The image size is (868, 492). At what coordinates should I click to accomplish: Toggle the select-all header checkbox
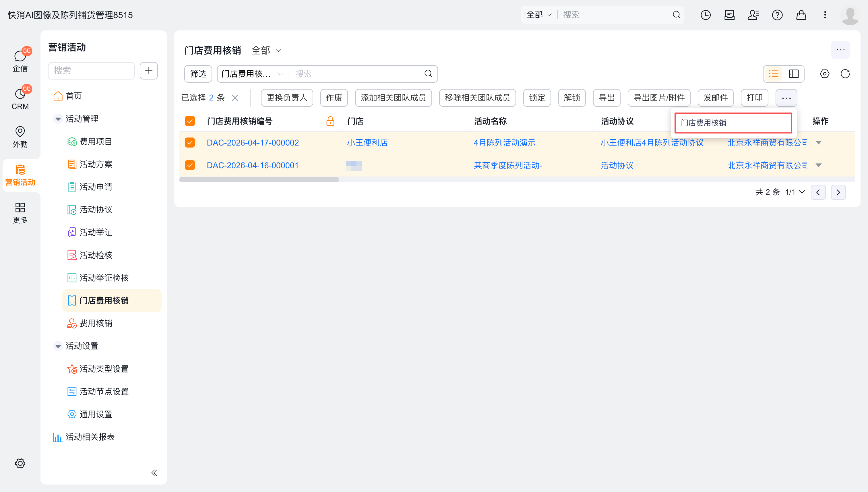pyautogui.click(x=190, y=121)
